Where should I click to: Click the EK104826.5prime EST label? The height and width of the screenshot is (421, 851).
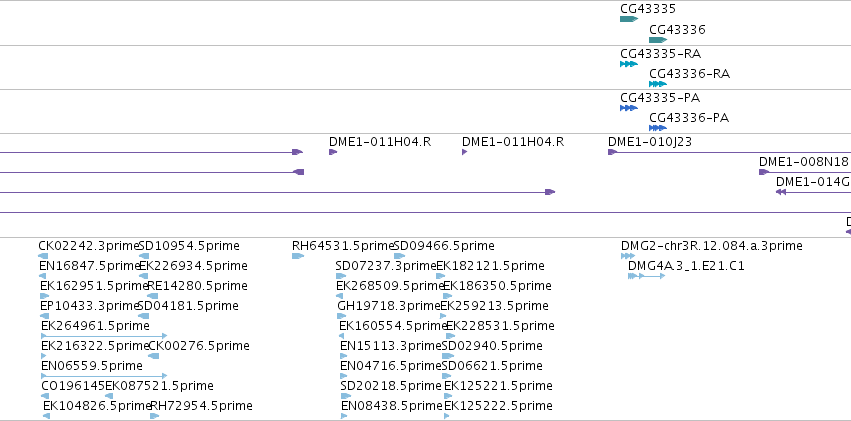pos(97,406)
